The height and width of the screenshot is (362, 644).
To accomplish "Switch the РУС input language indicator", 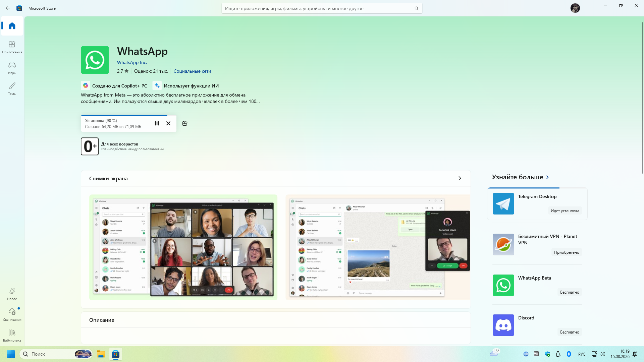I will (x=582, y=354).
